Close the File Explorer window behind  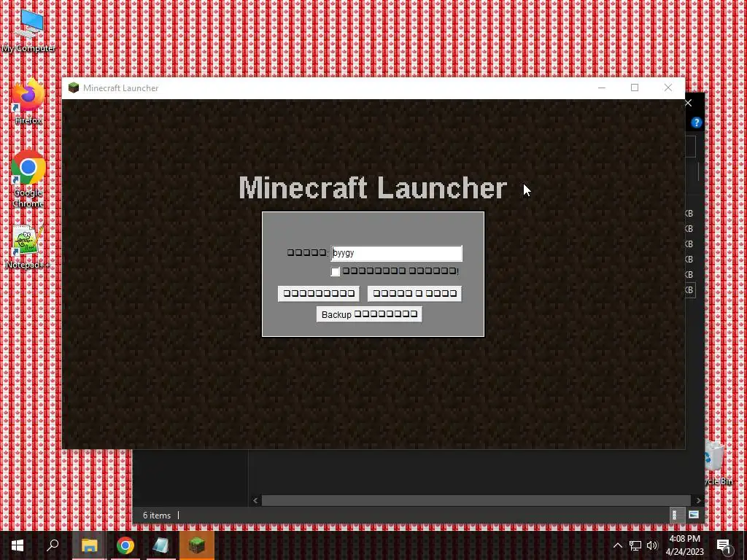pyautogui.click(x=689, y=103)
